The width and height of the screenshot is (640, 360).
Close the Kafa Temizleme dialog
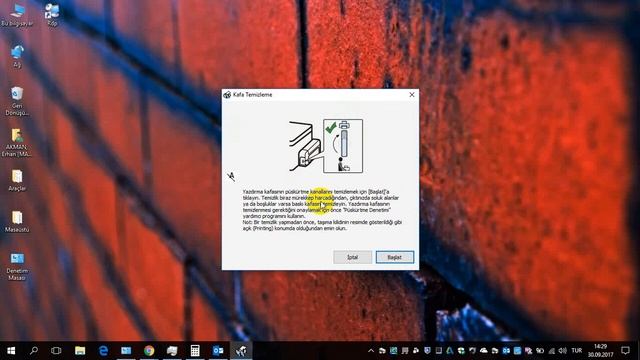[x=412, y=95]
